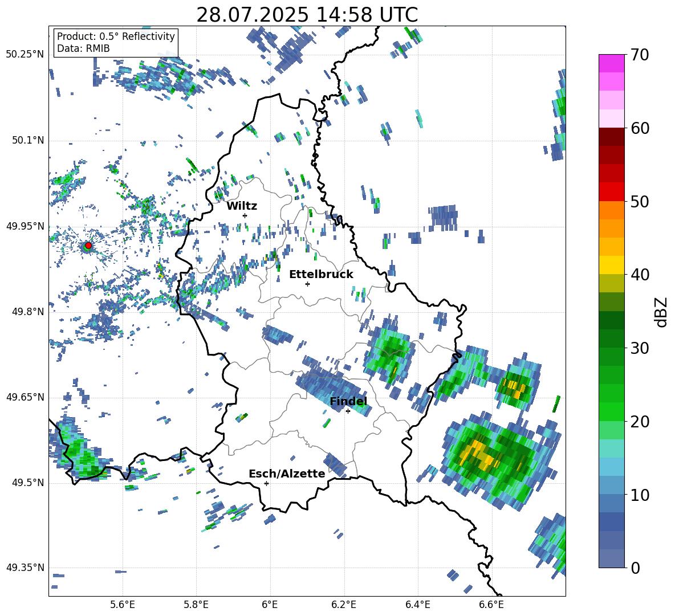Click the 49.8°N latitude label
Image resolution: width=675 pixels, height=616 pixels.
(x=27, y=312)
